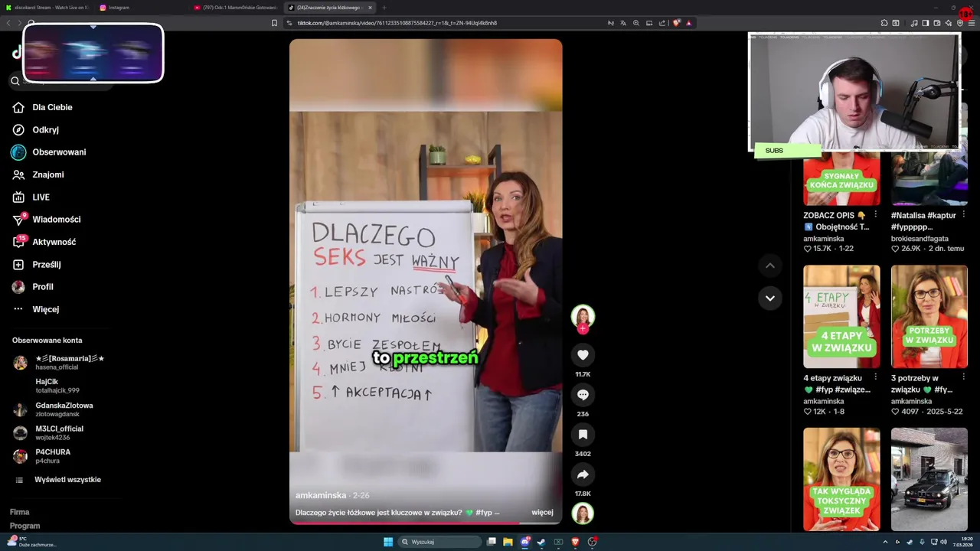980x551 pixels.
Task: Click the video progress bar
Action: pos(426,523)
